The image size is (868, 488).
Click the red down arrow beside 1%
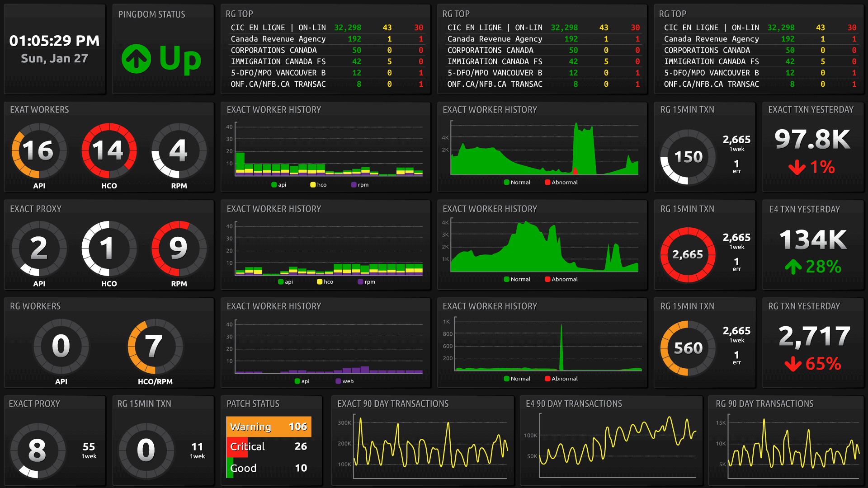[x=797, y=168]
